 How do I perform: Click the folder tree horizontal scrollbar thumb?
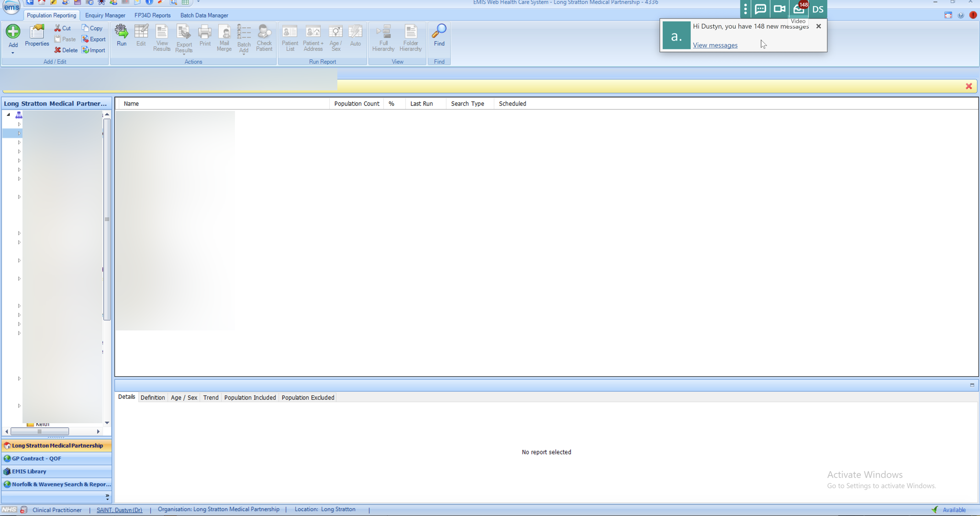[40, 431]
